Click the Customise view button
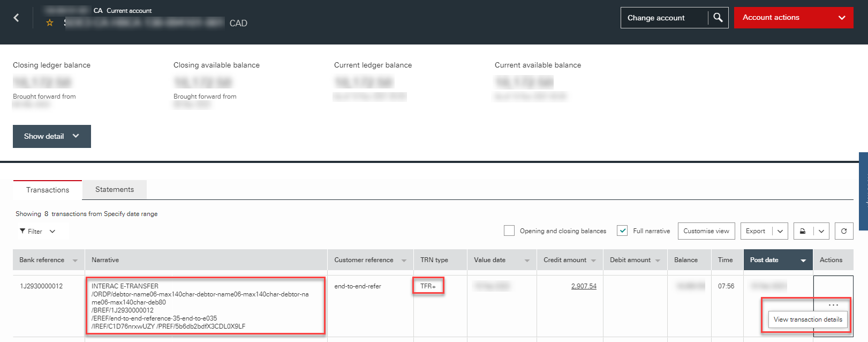Image resolution: width=868 pixels, height=342 pixels. point(706,231)
